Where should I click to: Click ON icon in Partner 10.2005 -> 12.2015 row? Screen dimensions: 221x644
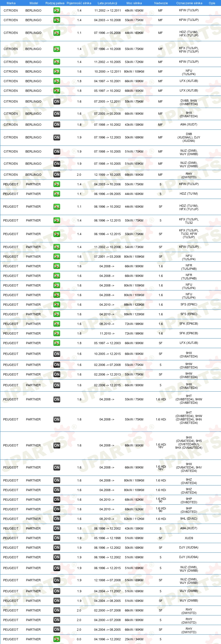57,354
